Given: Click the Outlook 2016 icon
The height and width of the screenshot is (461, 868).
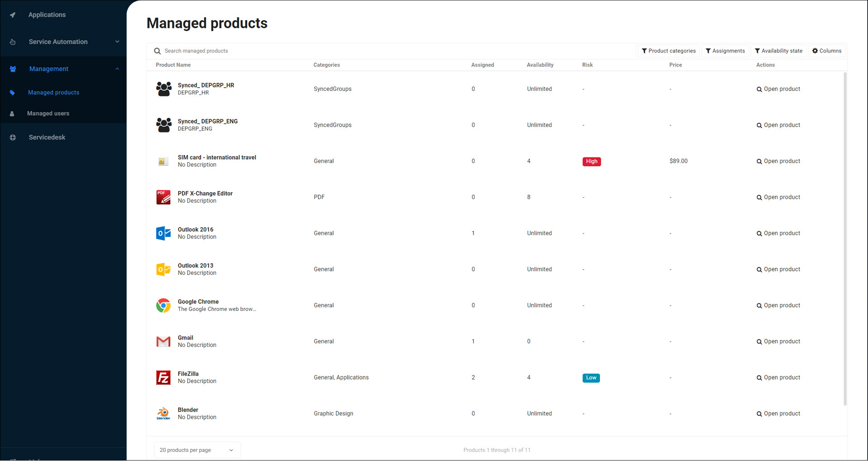Looking at the screenshot, I should (x=163, y=233).
